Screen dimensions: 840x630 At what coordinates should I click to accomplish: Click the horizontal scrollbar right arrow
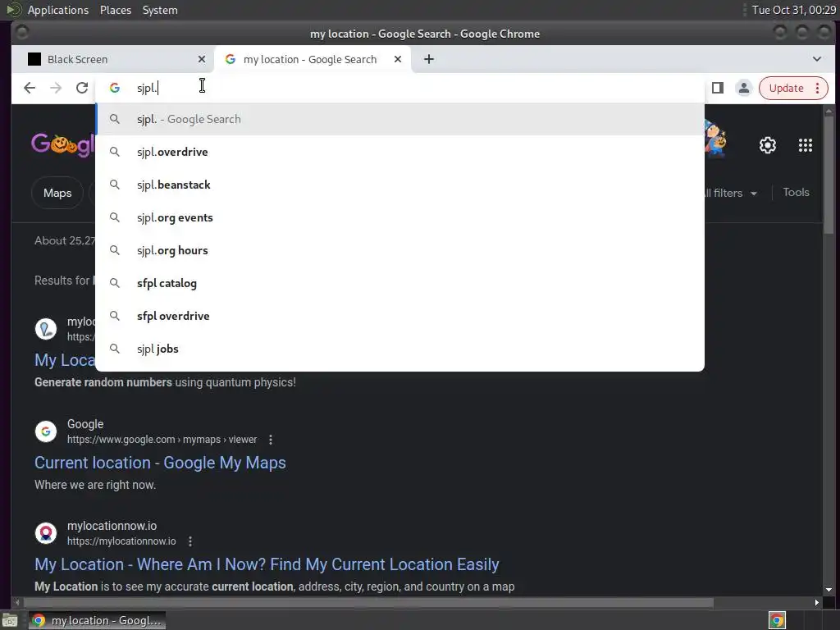(816, 603)
